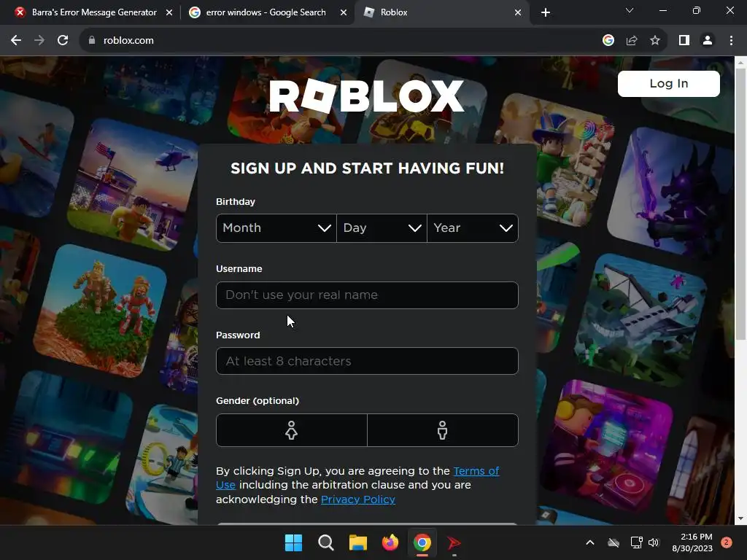Viewport: 747px width, 560px height.
Task: Select the male gender icon
Action: coord(443,430)
